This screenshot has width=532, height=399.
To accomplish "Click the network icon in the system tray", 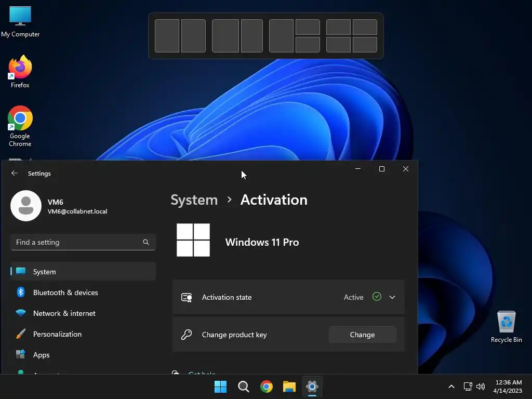I will (468, 387).
